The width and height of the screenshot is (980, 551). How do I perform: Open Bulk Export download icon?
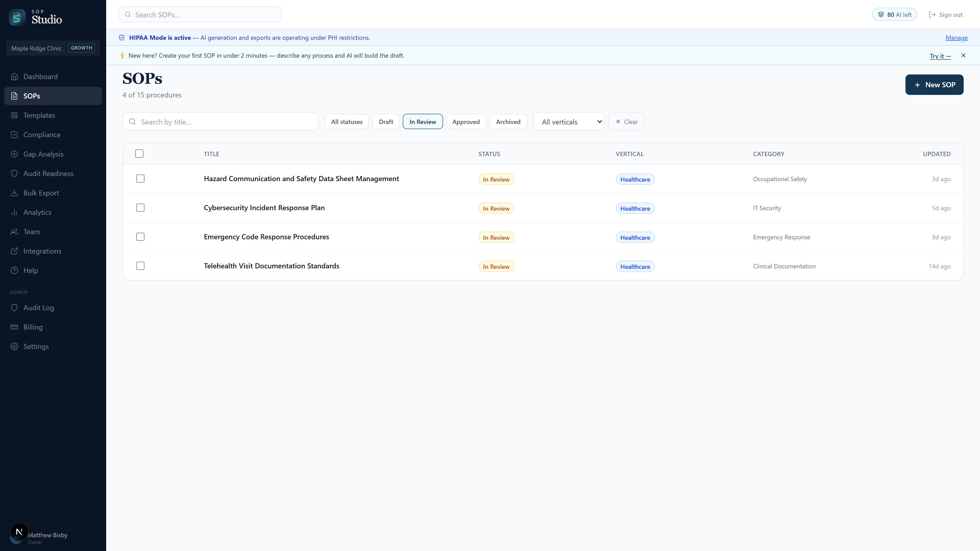coord(15,193)
